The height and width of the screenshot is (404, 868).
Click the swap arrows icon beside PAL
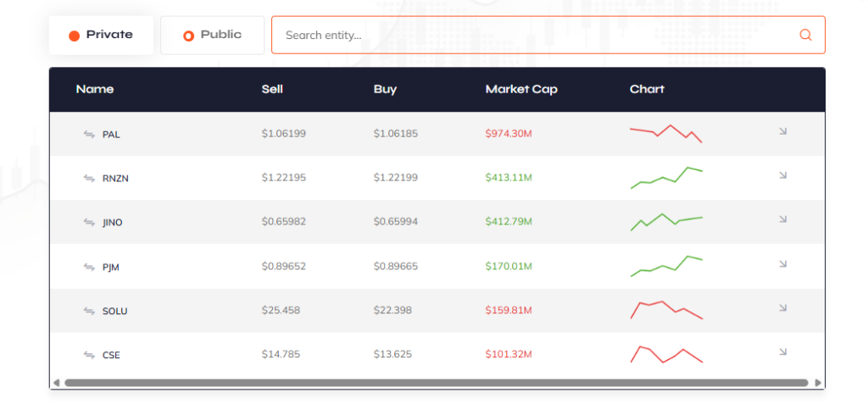[x=89, y=134]
